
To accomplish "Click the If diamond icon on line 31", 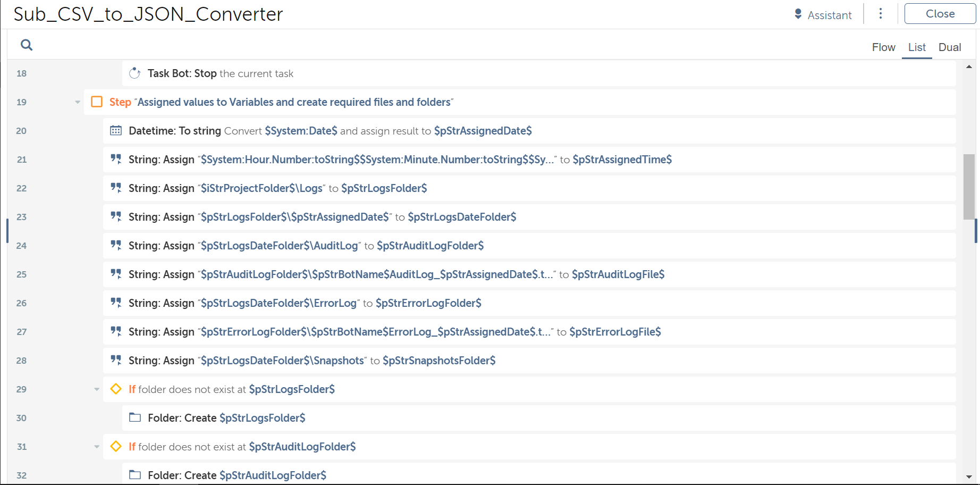I will pyautogui.click(x=116, y=446).
